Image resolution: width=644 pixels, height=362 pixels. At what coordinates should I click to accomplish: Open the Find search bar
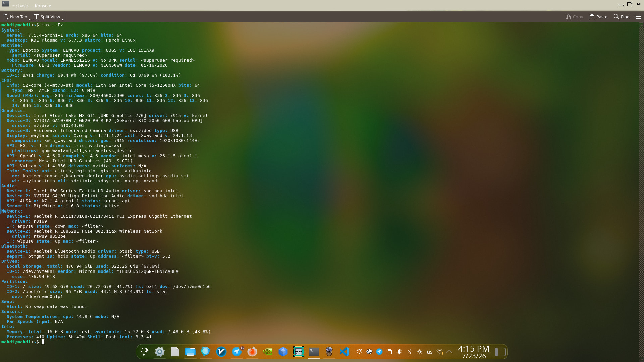coord(622,17)
